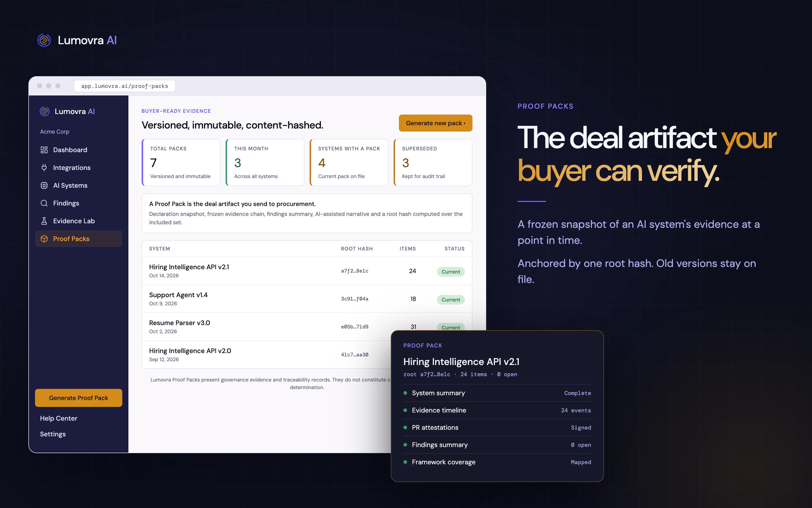Click Current badge for Support Agent v1.4

pos(451,300)
